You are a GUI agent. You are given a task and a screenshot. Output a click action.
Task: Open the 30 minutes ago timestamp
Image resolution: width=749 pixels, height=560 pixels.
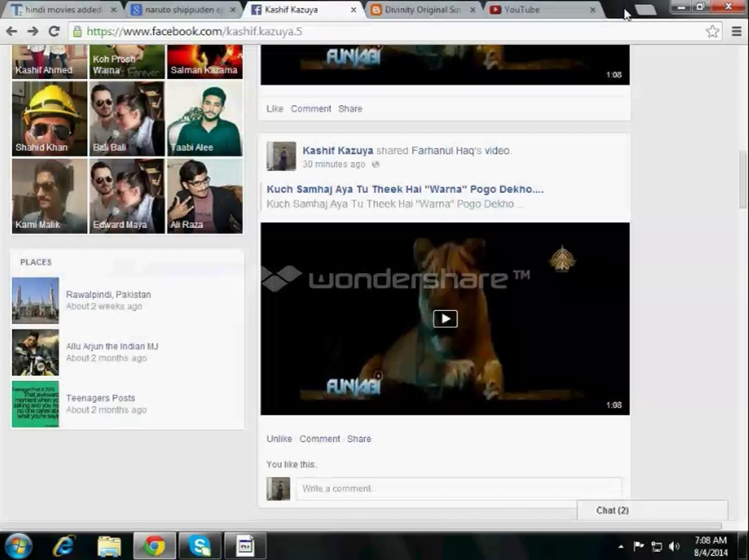[334, 164]
